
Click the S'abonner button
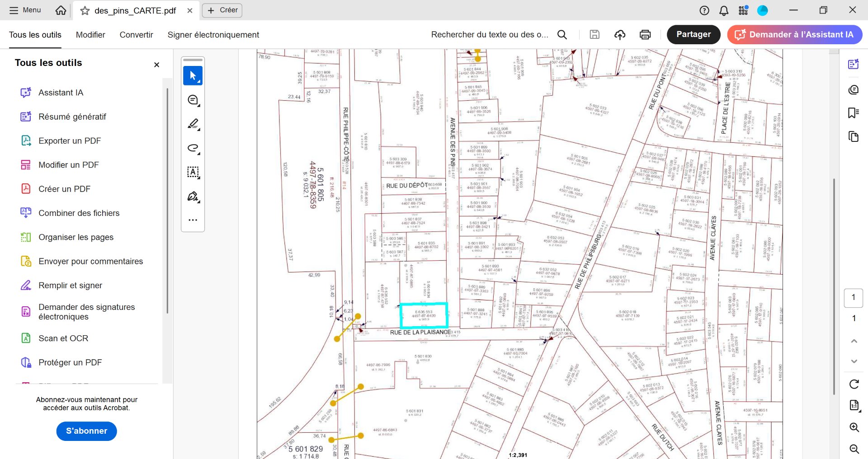pos(86,431)
